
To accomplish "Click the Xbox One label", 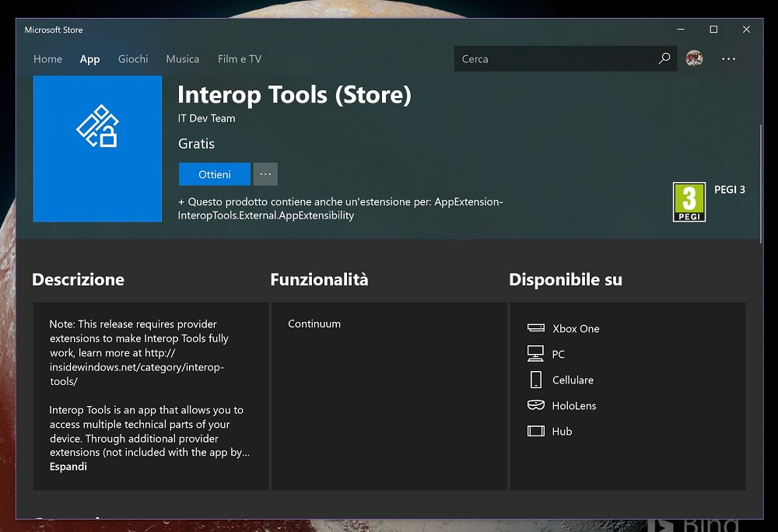I will coord(576,329).
